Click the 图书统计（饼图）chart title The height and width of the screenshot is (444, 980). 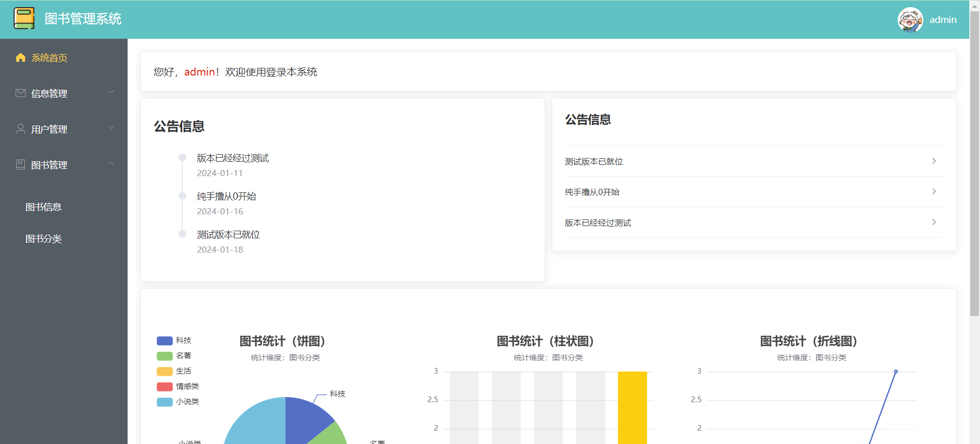pyautogui.click(x=282, y=341)
